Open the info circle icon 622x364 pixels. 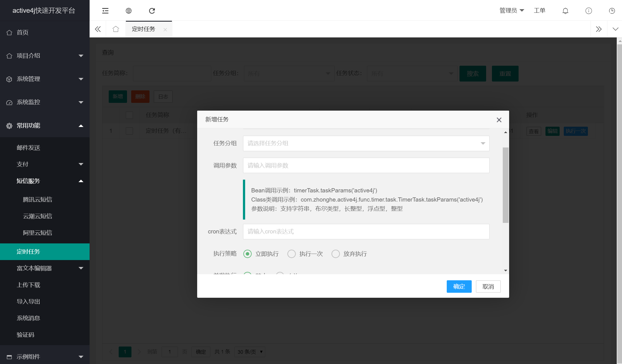[x=589, y=11]
